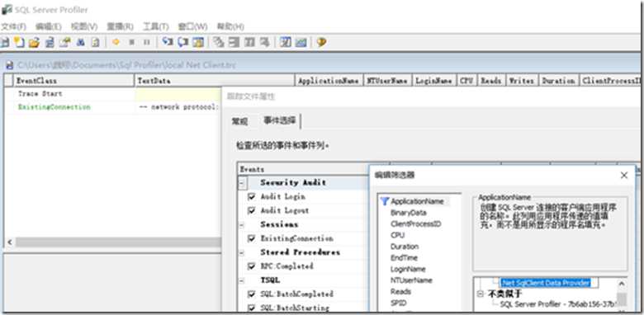Viewport: 644px width, 315px height.
Task: Open the 编辑(E) menu
Action: [x=49, y=26]
